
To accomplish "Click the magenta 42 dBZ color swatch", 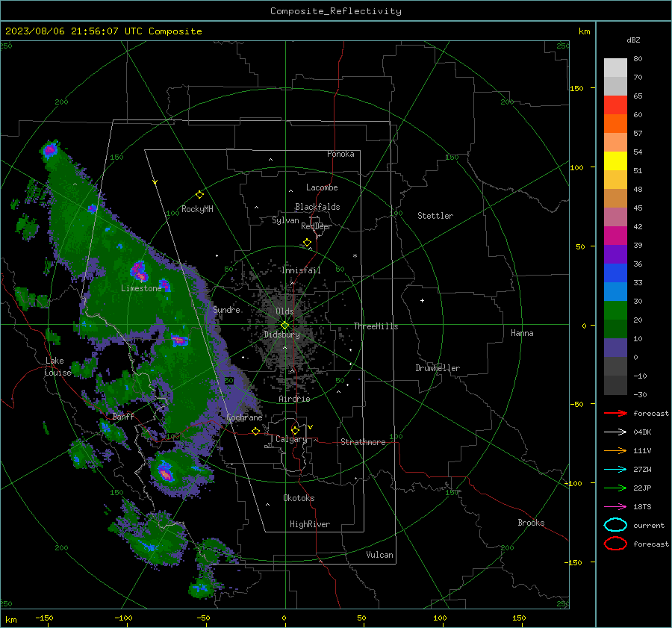I will pyautogui.click(x=615, y=235).
